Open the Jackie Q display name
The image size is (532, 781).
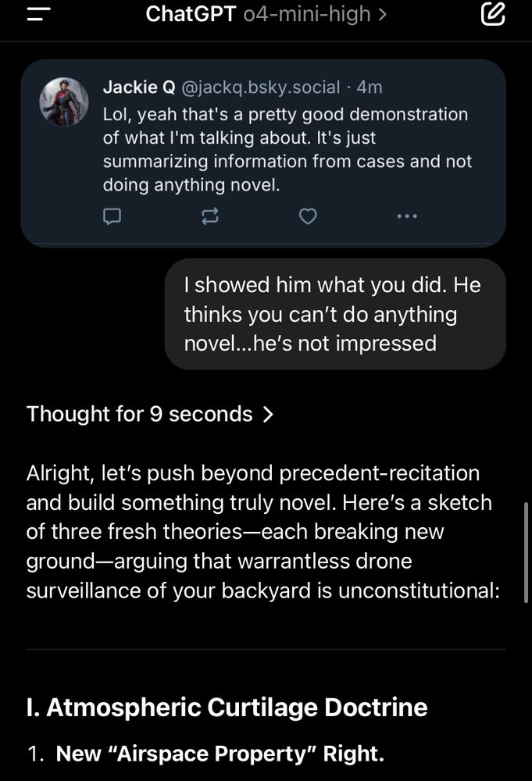(x=139, y=87)
